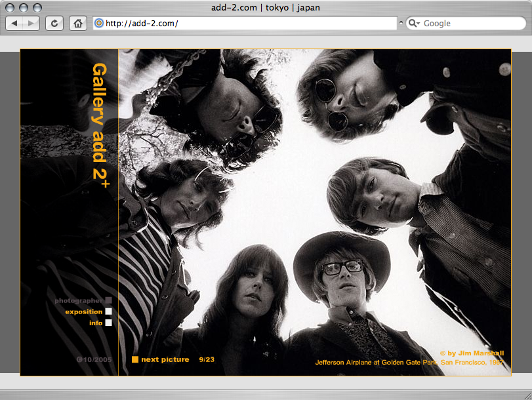This screenshot has width=532, height=400.
Task: Click the window resize grip corner
Action: coord(527,395)
